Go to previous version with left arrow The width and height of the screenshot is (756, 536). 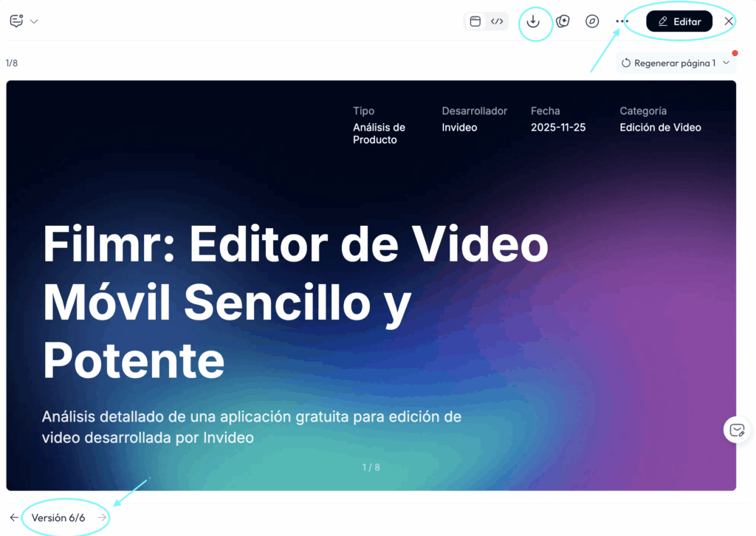[x=14, y=518]
